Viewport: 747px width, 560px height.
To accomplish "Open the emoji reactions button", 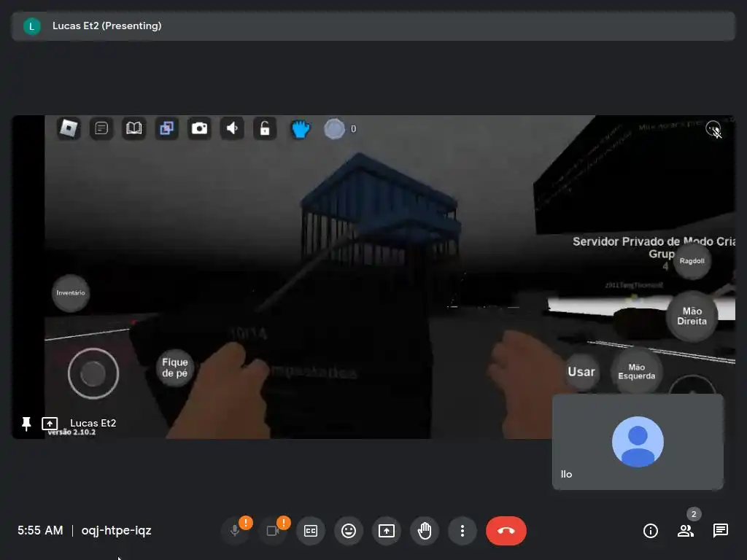I will pyautogui.click(x=349, y=531).
